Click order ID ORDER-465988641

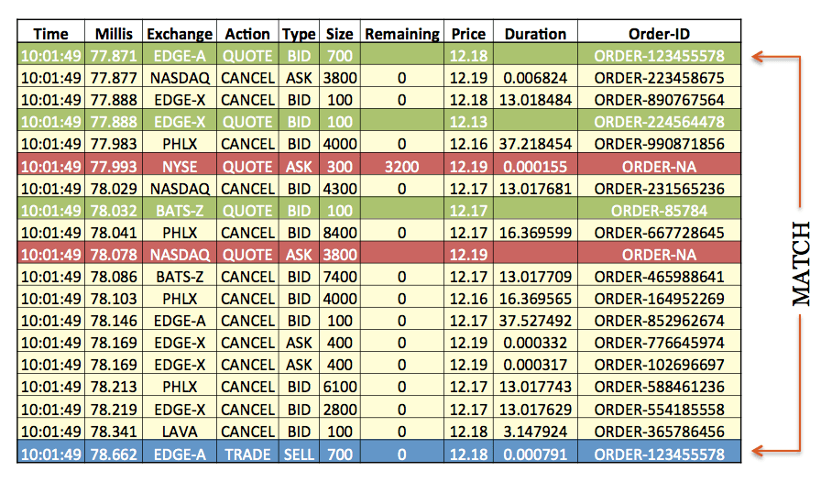coord(659,277)
